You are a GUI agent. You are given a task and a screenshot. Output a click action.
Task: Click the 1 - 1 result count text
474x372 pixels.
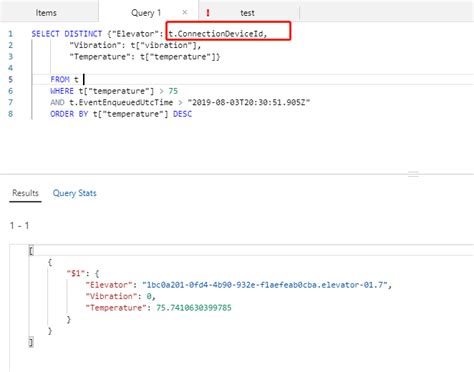pyautogui.click(x=19, y=226)
